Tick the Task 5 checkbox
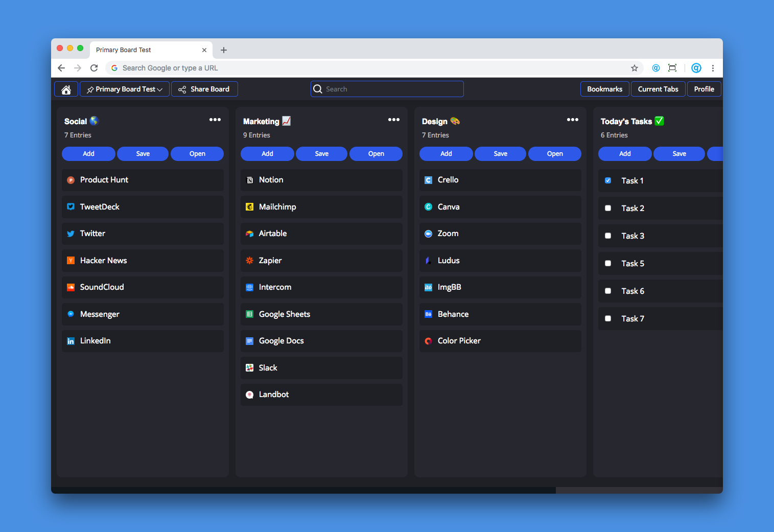The width and height of the screenshot is (774, 532). click(608, 263)
